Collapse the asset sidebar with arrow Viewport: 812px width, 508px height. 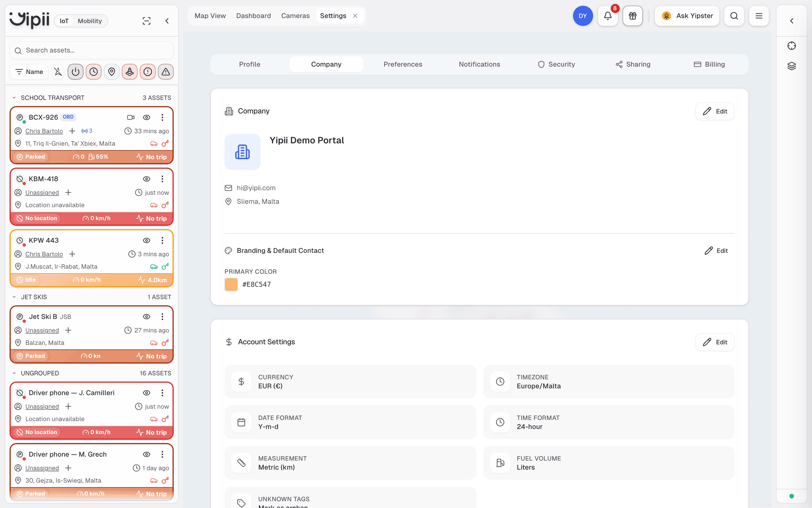167,21
